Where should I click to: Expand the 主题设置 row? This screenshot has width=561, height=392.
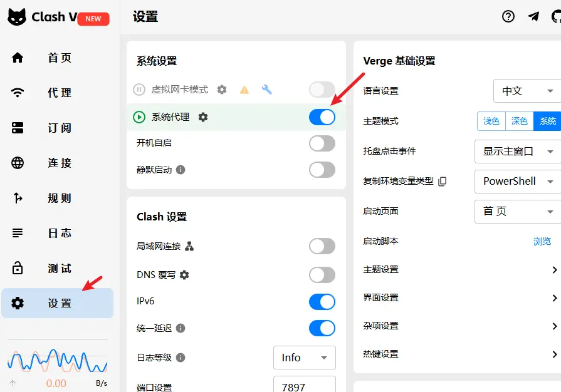click(x=461, y=269)
